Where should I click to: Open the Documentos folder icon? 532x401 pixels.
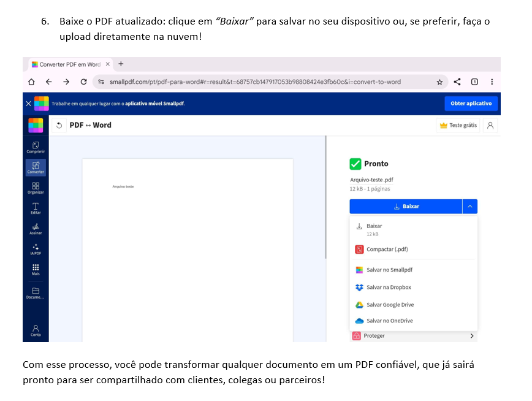coord(36,292)
